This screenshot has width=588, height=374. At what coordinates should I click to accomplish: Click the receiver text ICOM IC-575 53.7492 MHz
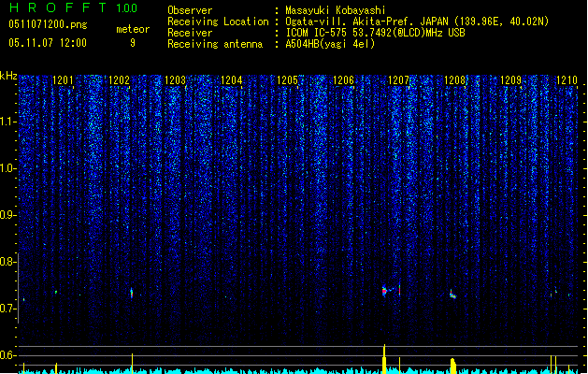click(x=375, y=33)
